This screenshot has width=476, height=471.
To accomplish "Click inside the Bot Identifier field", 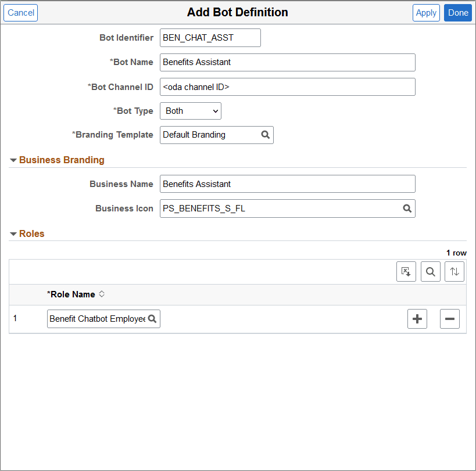I will tap(210, 37).
